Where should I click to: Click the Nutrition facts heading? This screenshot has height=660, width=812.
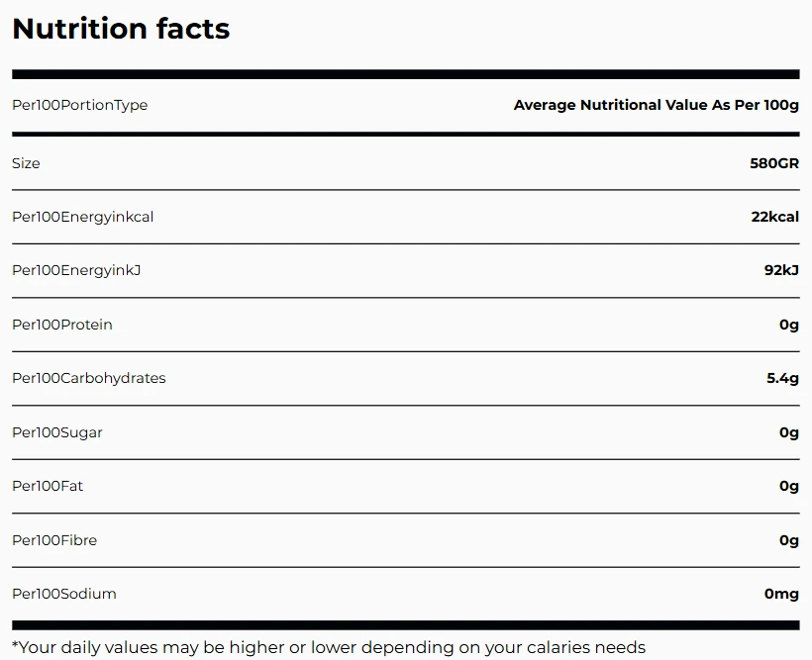[x=121, y=29]
